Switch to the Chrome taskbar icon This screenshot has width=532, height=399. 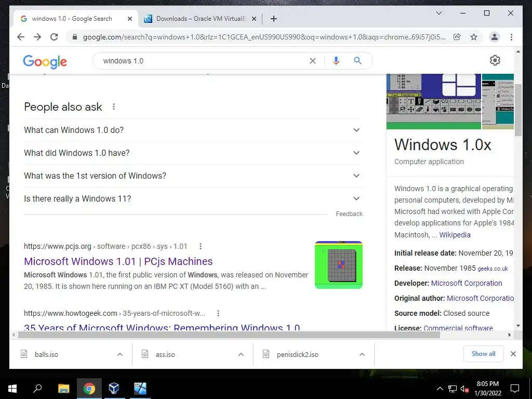(x=89, y=389)
